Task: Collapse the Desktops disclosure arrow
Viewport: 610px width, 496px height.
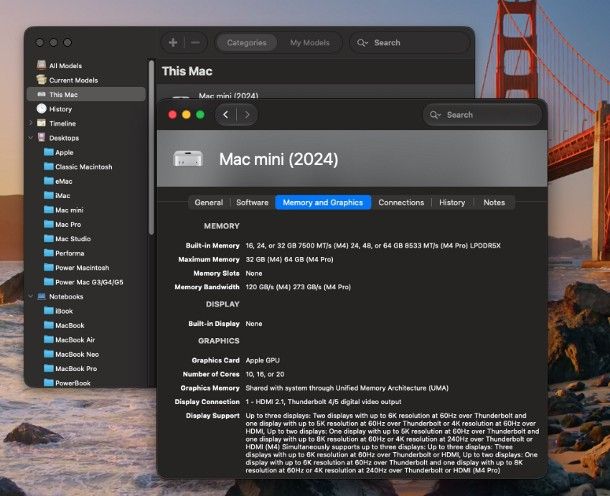Action: point(31,138)
